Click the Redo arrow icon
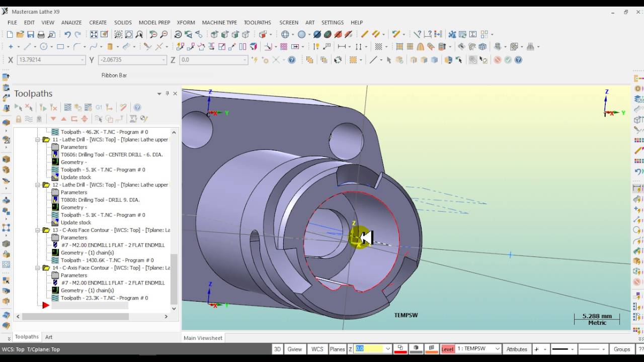The height and width of the screenshot is (362, 644). point(78,35)
